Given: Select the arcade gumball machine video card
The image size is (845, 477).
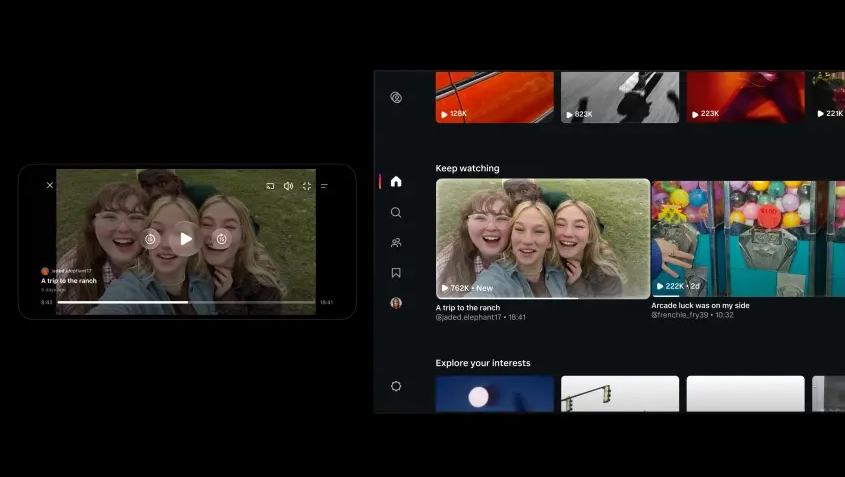Looking at the screenshot, I should [748, 239].
